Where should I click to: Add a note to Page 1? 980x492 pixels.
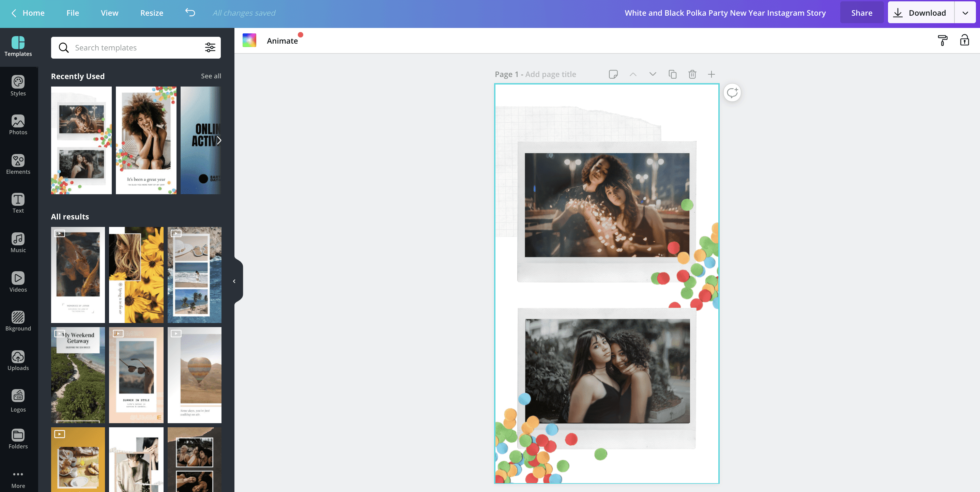pos(613,74)
